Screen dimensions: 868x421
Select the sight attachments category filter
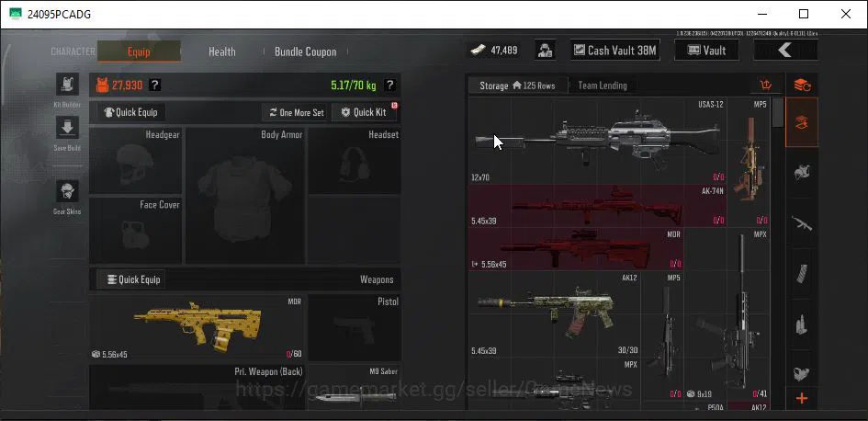(802, 372)
